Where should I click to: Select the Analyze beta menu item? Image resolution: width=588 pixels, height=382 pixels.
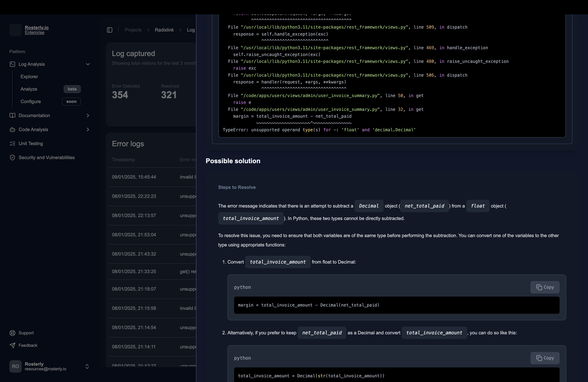(29, 89)
